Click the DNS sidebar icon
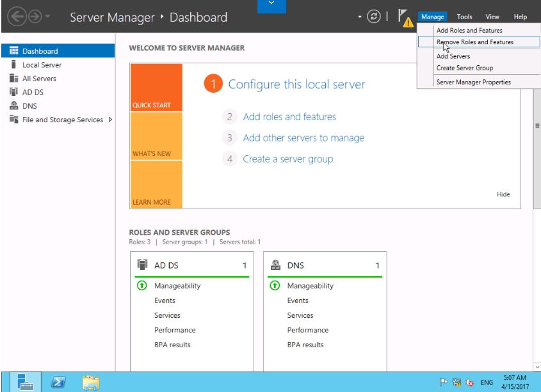Viewport: 541px width, 392px height. click(14, 106)
